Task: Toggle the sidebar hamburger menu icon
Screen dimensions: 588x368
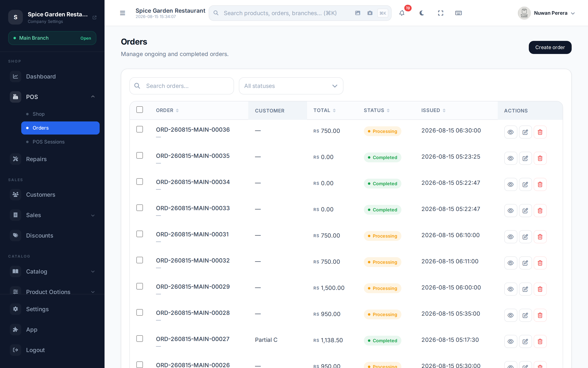Action: point(122,13)
